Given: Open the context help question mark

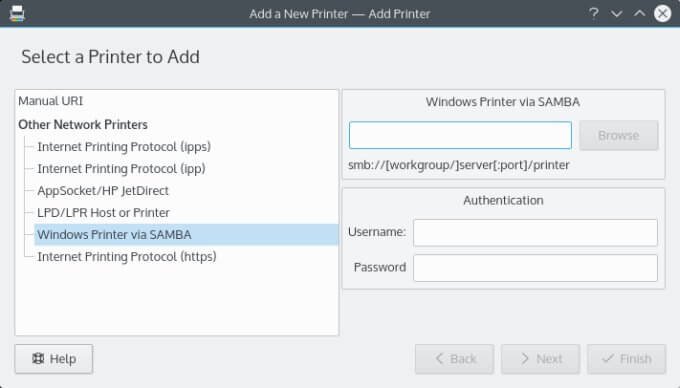Looking at the screenshot, I should (x=594, y=13).
